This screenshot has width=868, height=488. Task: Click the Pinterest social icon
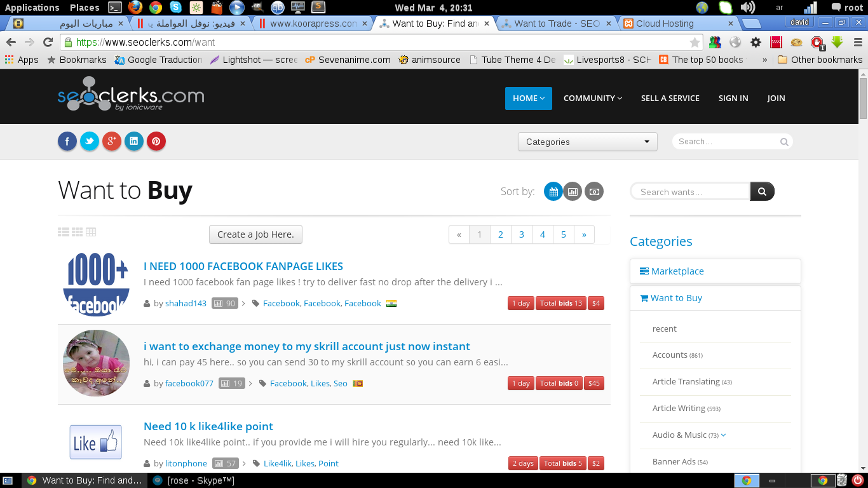click(156, 141)
